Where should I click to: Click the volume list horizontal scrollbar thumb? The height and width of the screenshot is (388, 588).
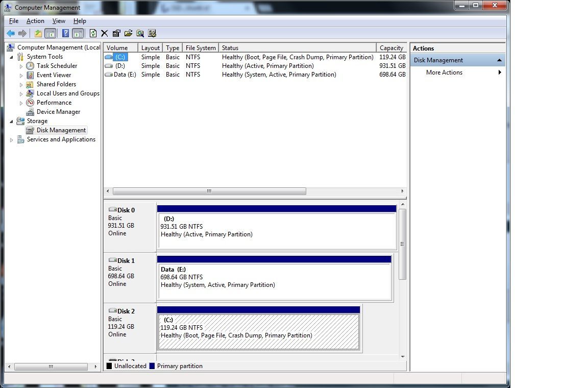click(x=209, y=191)
